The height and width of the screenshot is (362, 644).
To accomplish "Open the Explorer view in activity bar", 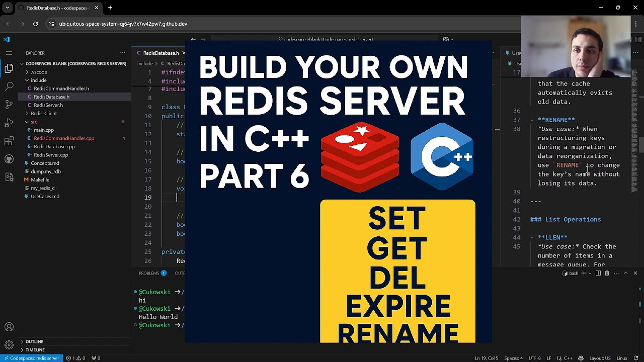I will tap(9, 68).
